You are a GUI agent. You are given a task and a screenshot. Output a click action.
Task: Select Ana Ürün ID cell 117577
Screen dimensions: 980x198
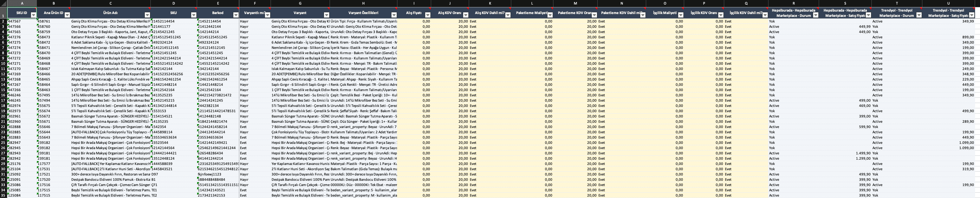[x=53, y=164]
